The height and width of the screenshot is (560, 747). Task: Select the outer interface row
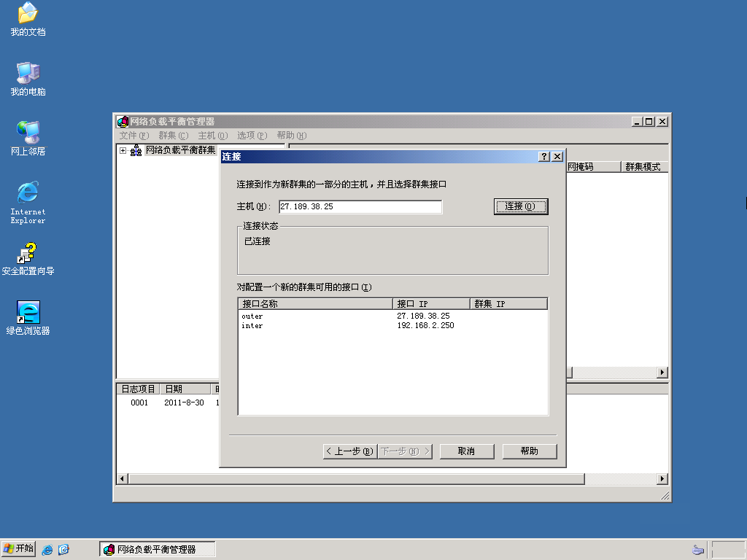coord(392,316)
